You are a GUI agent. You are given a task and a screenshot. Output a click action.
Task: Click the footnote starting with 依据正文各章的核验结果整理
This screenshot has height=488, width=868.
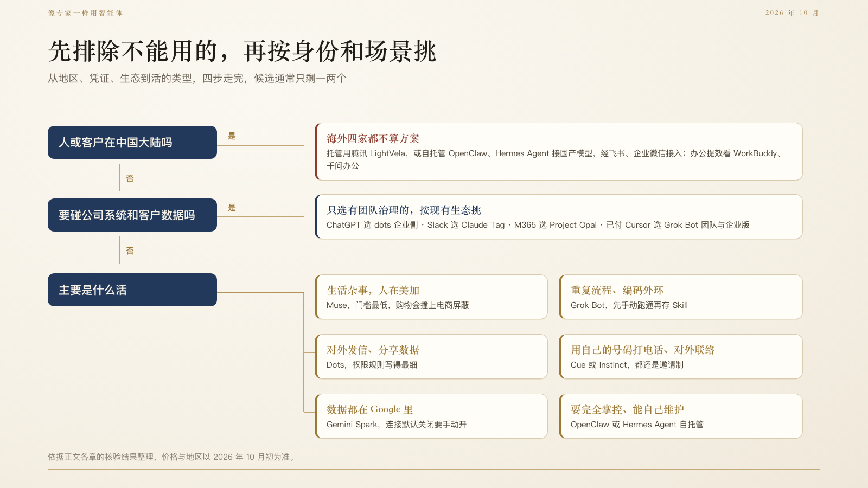click(173, 457)
